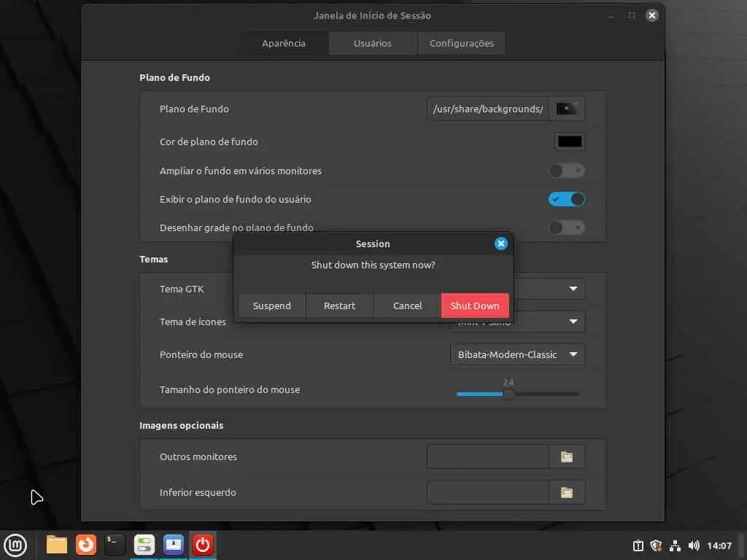Open the network connections tray icon

[x=675, y=545]
